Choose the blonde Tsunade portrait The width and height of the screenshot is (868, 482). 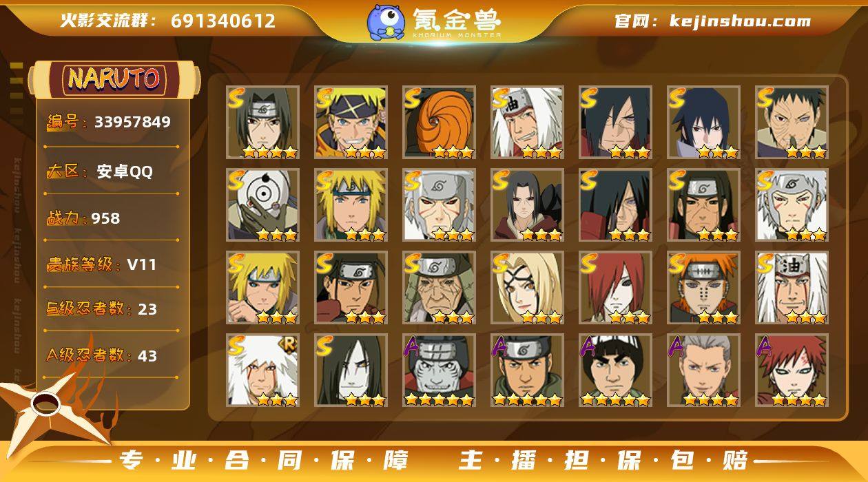527,287
